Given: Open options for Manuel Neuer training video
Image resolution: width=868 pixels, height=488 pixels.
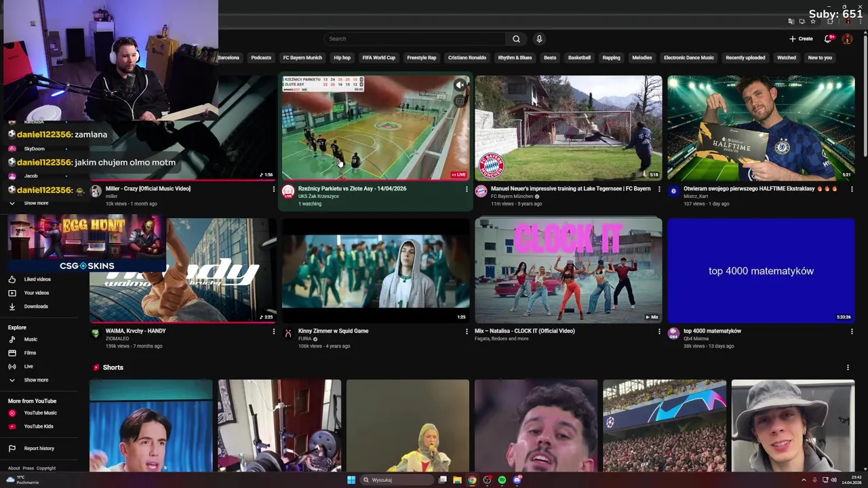Looking at the screenshot, I should point(659,189).
